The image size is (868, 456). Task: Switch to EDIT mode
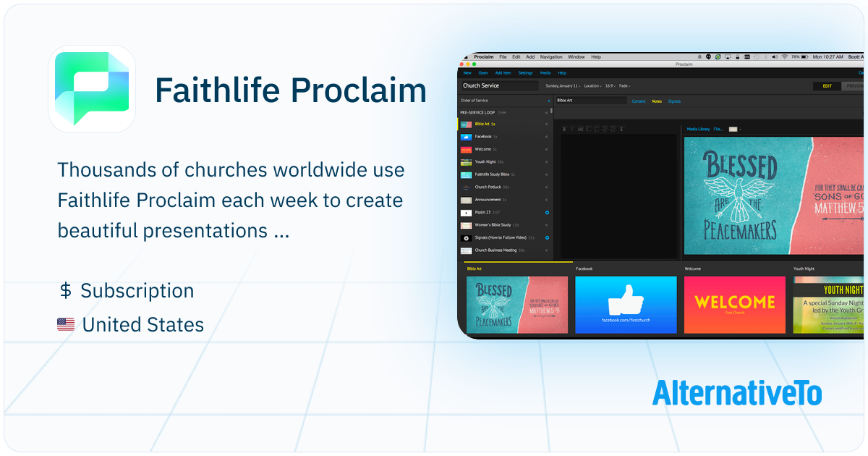pyautogui.click(x=827, y=86)
